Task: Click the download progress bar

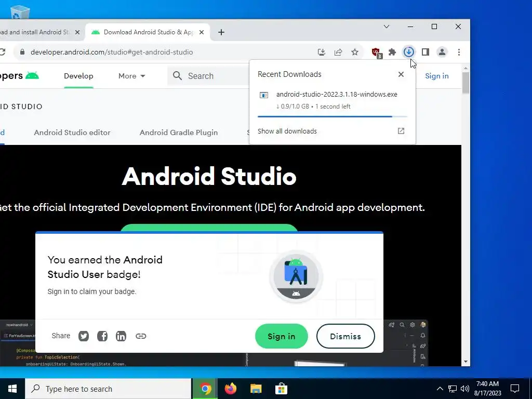Action: pos(332,116)
